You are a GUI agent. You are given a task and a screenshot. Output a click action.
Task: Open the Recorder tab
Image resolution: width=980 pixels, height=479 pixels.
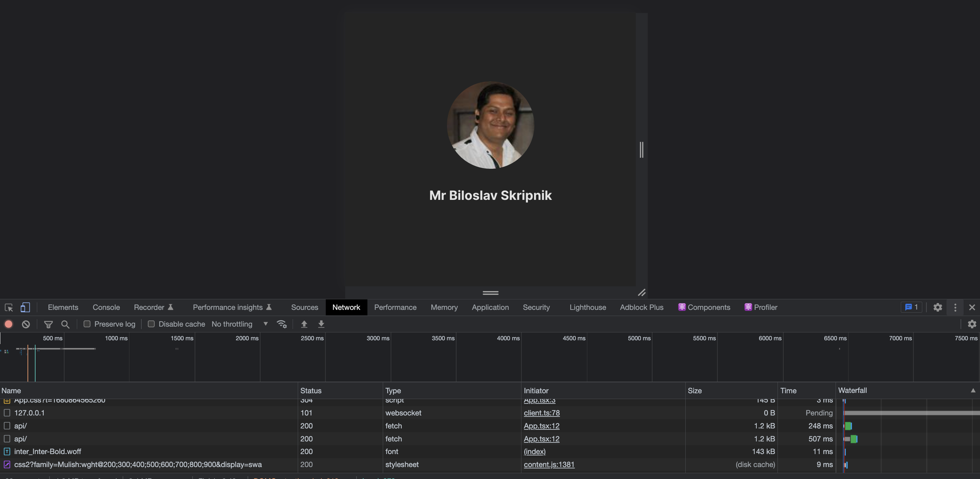pos(153,307)
